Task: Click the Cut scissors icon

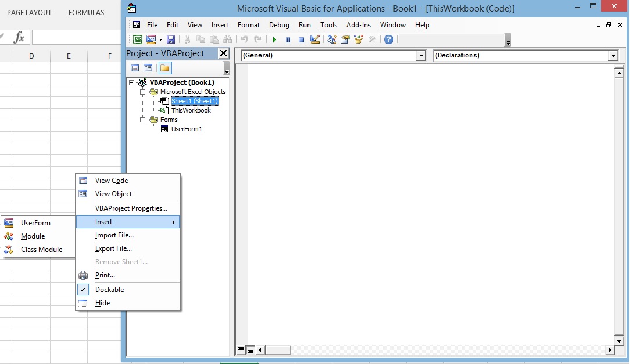Action: point(187,39)
